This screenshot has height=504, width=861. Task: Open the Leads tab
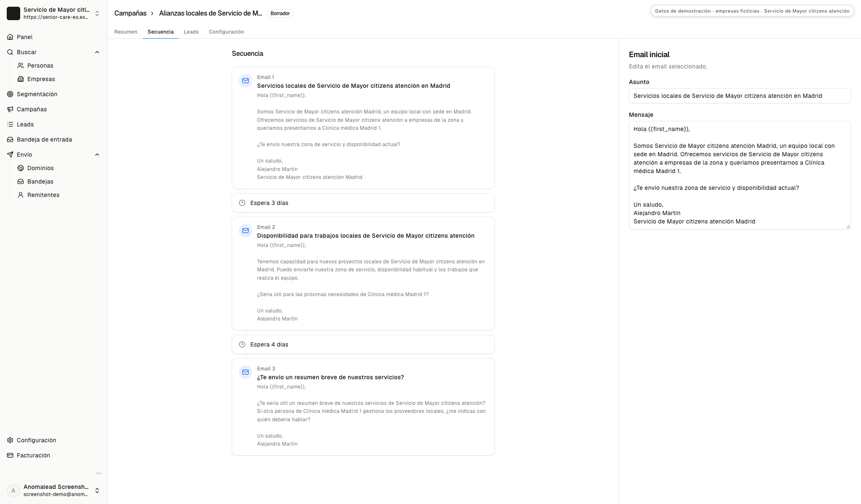(x=191, y=32)
